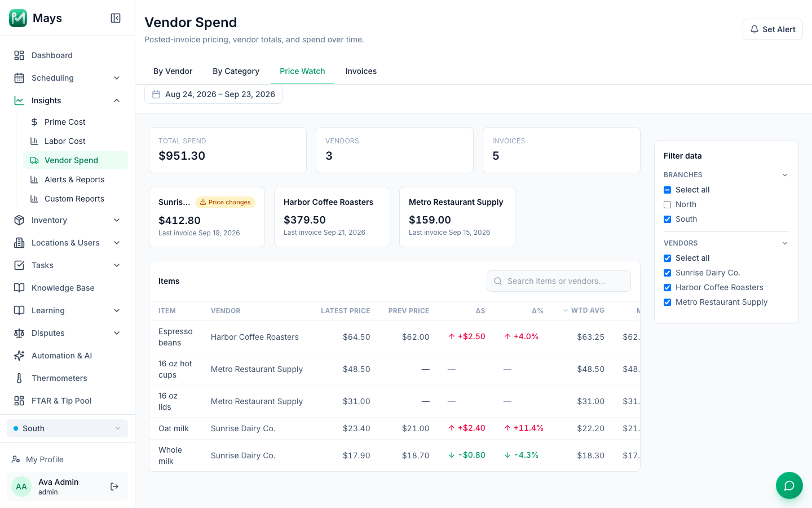Click the logout icon beside Ava Admin
Image resolution: width=812 pixels, height=508 pixels.
coord(114,487)
